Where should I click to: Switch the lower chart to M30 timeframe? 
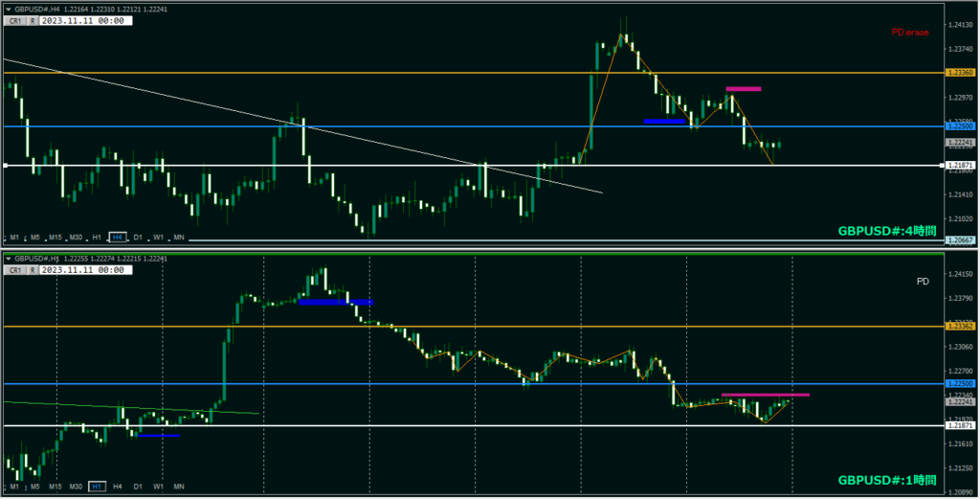tap(77, 487)
